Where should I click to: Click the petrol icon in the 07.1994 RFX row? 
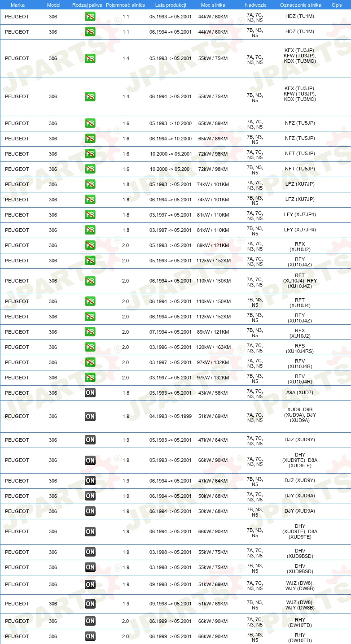tap(90, 332)
